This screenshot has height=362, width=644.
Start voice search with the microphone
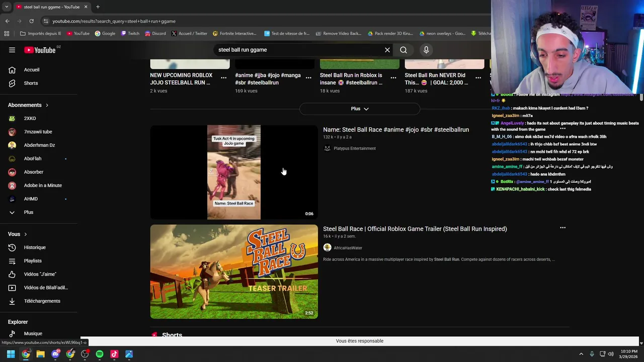(x=426, y=50)
